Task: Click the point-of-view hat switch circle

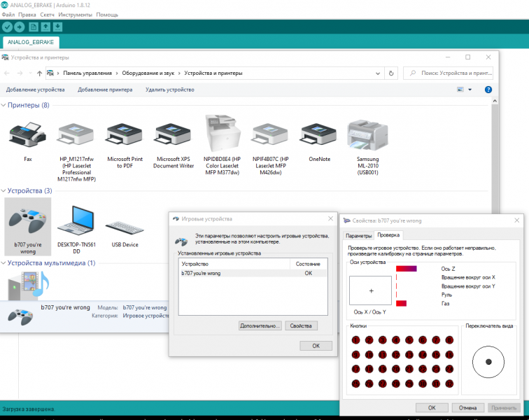Action: pos(488,362)
